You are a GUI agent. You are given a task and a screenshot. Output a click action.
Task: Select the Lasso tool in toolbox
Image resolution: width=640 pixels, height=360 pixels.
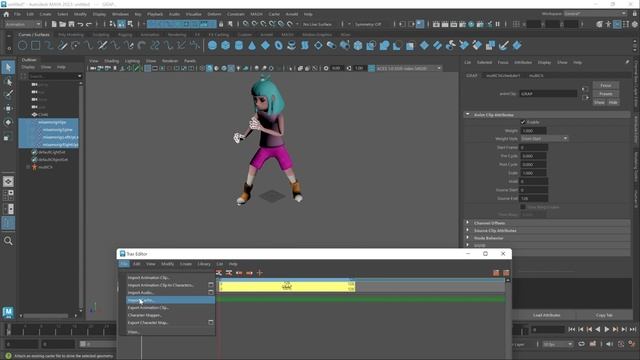click(x=8, y=82)
